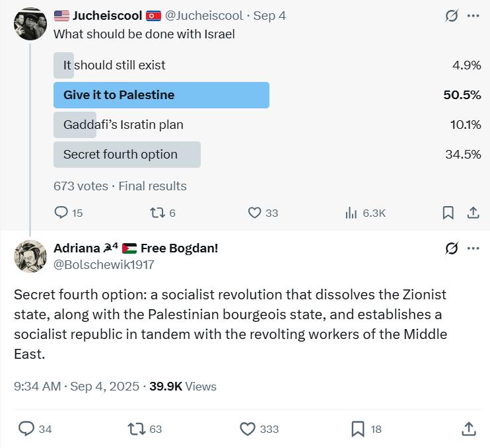The image size is (490, 448).
Task: Reply to Adriana's tweet with 34 replies
Action: pyautogui.click(x=26, y=429)
